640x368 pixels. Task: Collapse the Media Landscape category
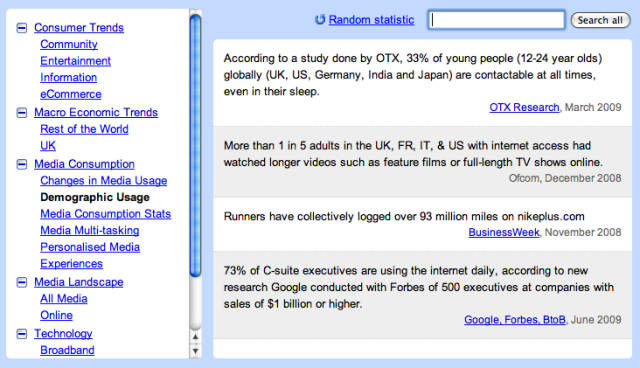(22, 282)
